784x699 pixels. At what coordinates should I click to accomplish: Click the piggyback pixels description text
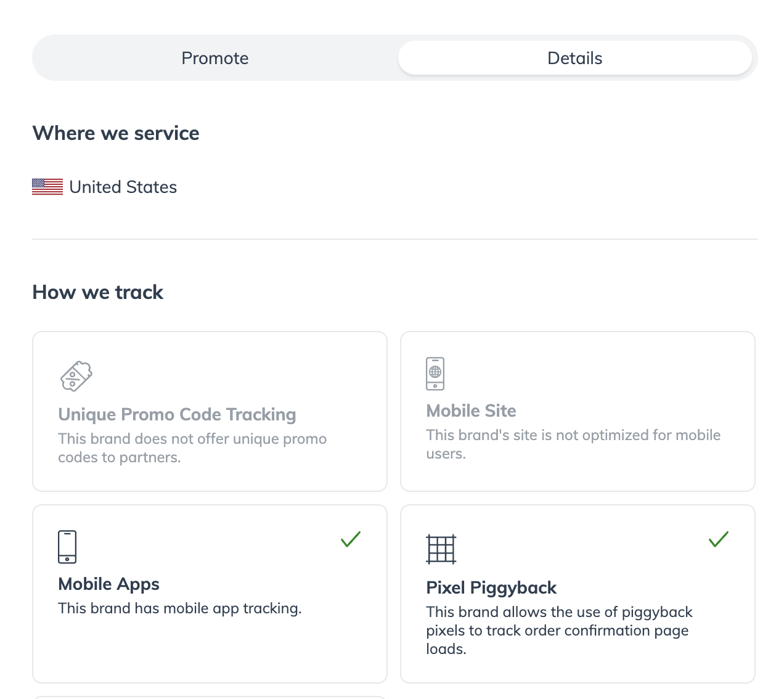point(559,630)
